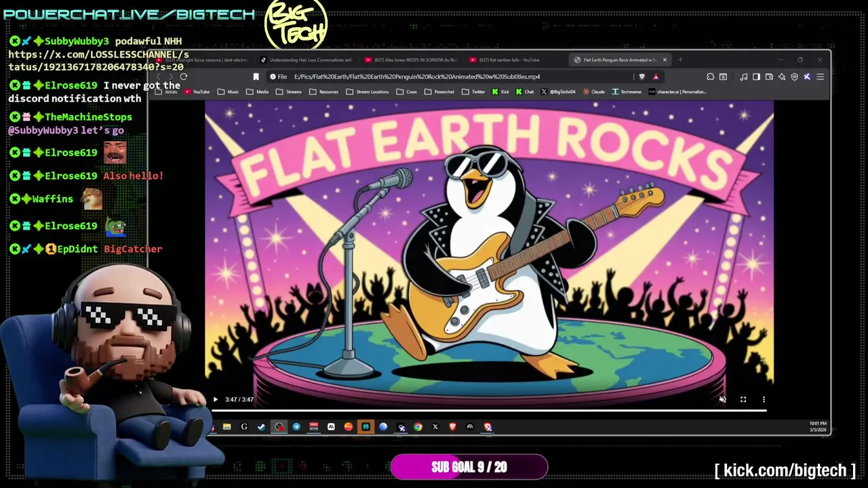Open the YouTube bookmark

tap(196, 91)
